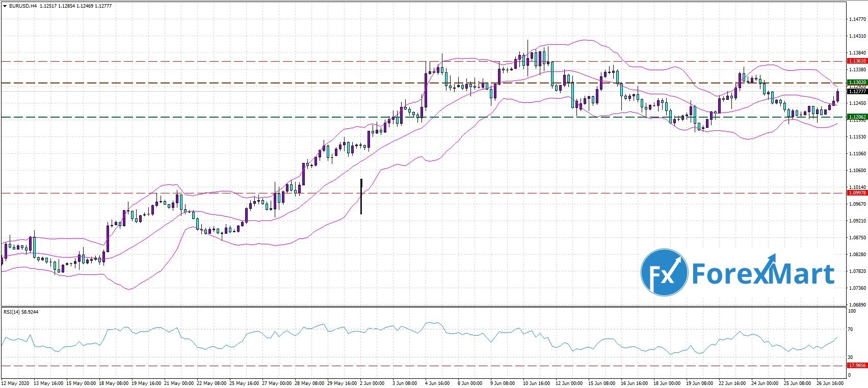Select the red 1.13610 price level tag
The image size is (868, 388).
pos(856,61)
